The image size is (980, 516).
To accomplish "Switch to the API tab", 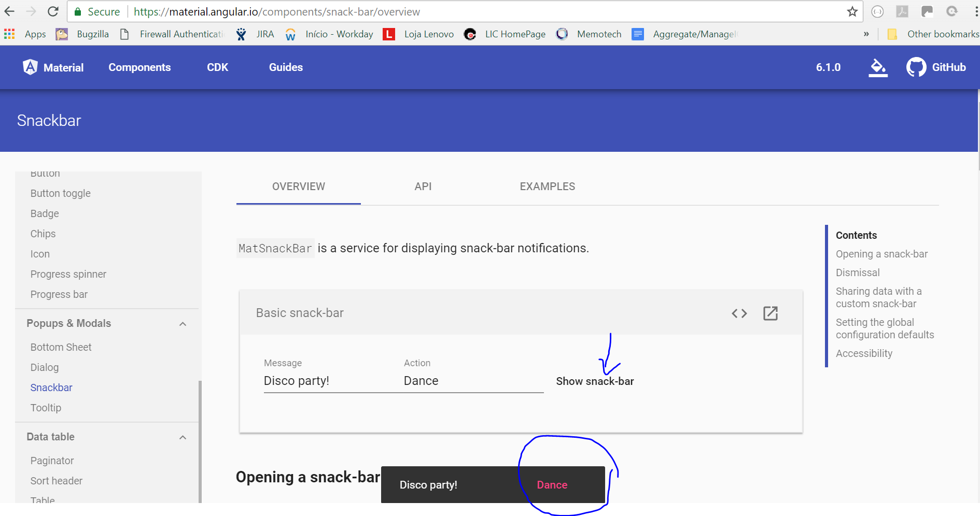I will point(423,187).
